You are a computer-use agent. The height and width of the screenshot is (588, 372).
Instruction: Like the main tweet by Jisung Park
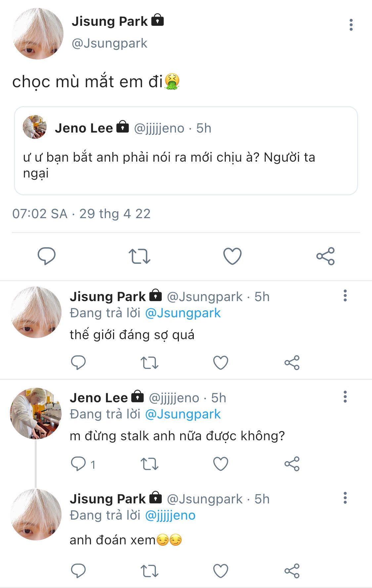tap(232, 256)
